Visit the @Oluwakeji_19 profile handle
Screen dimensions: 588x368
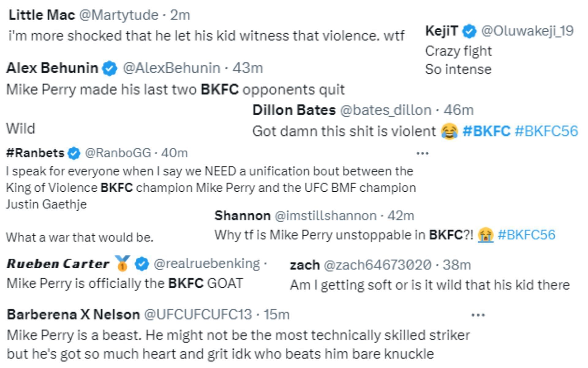tap(527, 31)
